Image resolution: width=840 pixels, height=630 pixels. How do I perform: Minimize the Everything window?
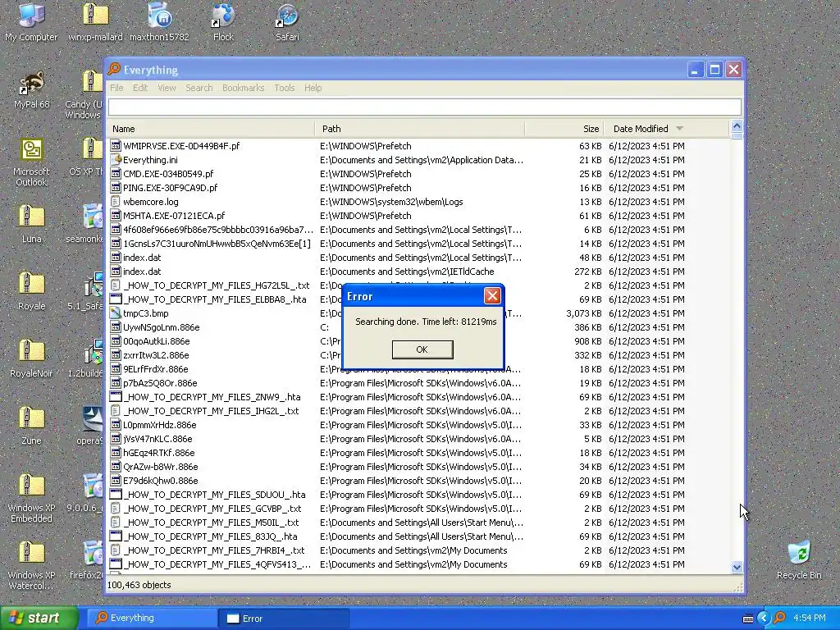tap(696, 70)
